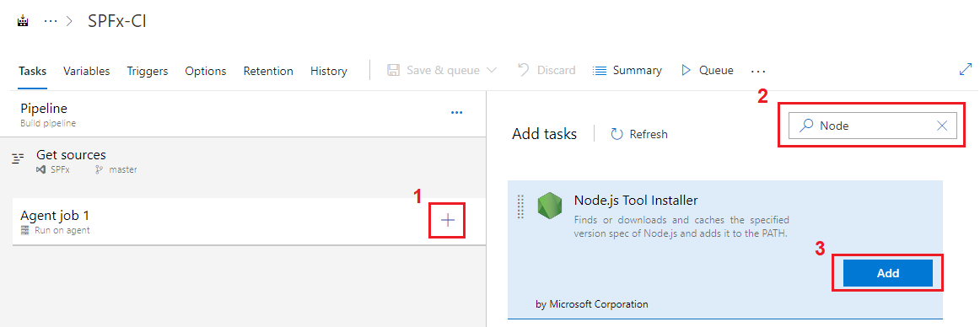Screen dimensions: 980x327
Task: Expand the Save & queue dropdown arrow
Action: (491, 71)
